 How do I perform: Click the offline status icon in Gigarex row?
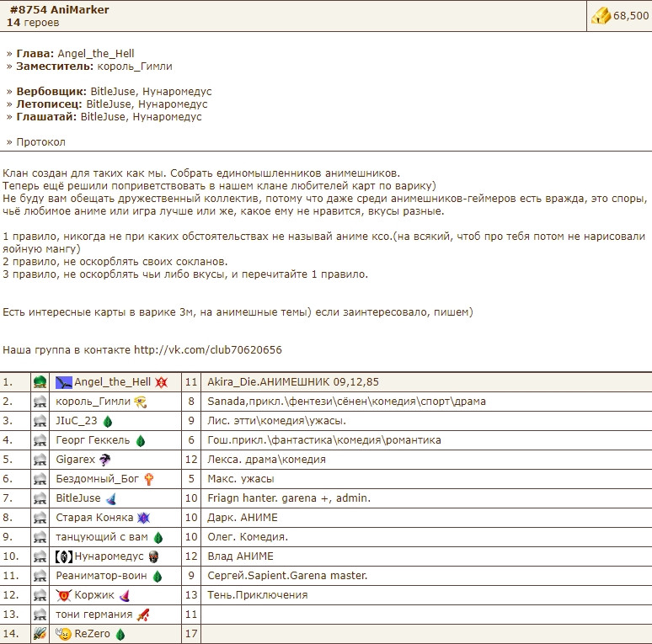point(40,460)
